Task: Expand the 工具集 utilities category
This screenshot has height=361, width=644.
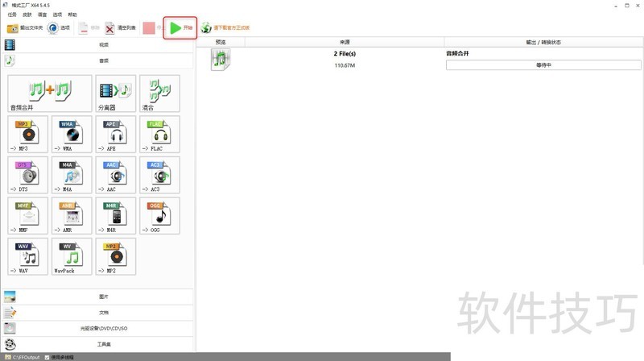Action: tap(97, 344)
